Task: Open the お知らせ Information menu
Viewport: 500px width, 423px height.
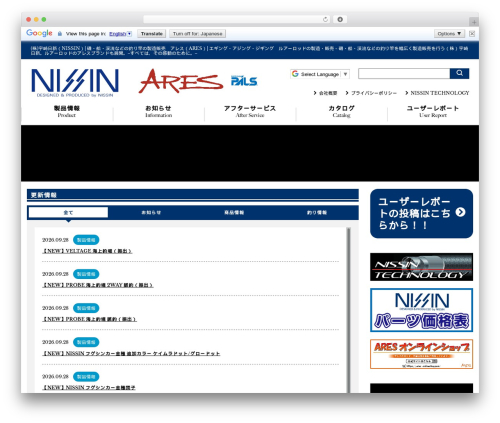Action: coord(158,111)
